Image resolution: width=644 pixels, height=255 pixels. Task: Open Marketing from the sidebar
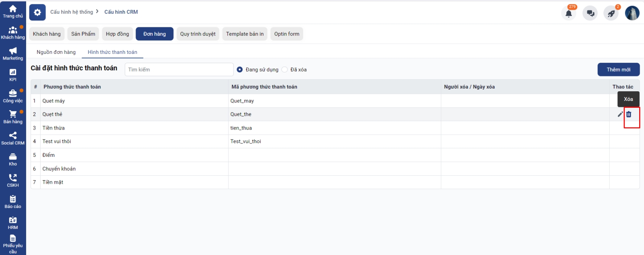(13, 53)
